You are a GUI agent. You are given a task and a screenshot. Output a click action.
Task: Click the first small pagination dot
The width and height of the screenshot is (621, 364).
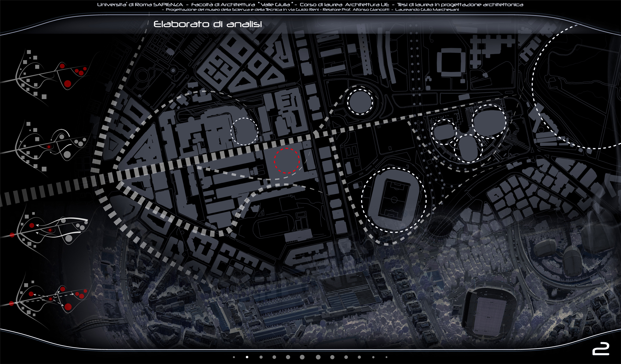click(234, 357)
